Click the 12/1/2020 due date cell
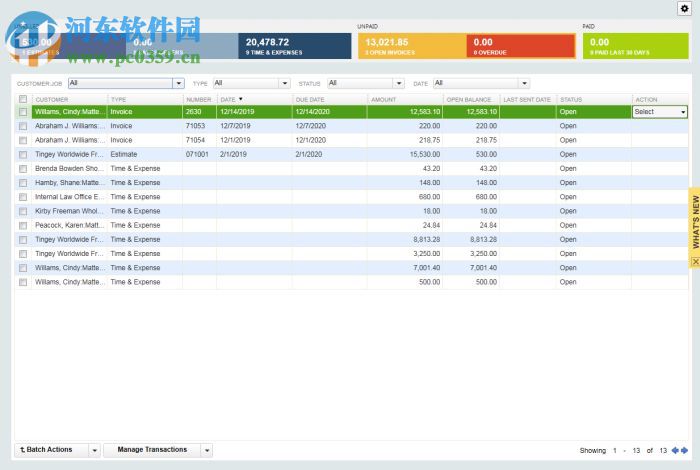The height and width of the screenshot is (470, 700). tap(311, 140)
